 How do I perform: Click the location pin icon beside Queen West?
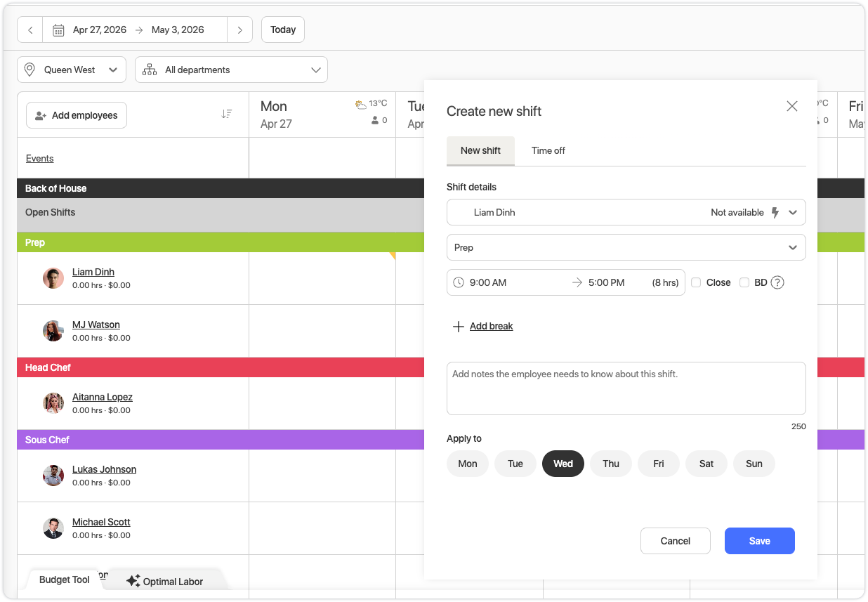coord(29,70)
